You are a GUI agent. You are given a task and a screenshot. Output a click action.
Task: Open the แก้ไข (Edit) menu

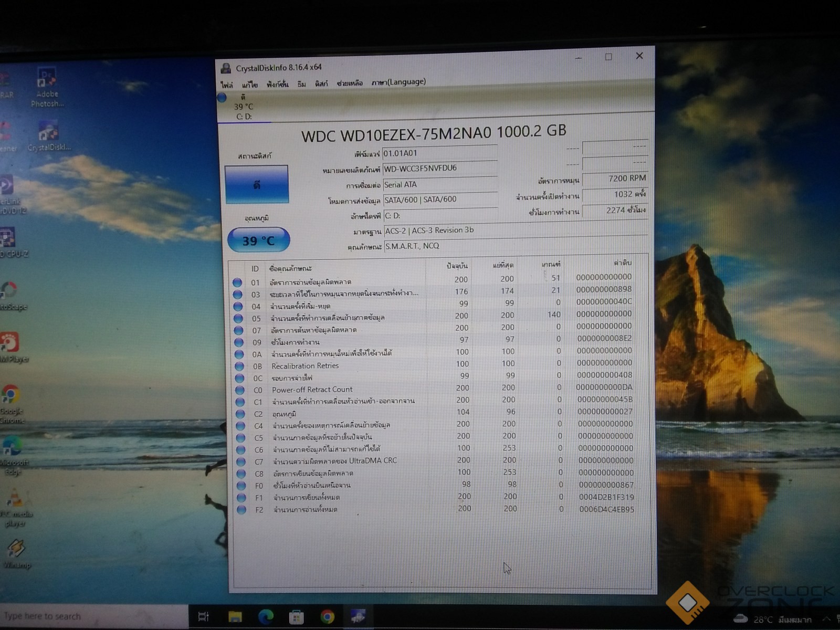pos(249,84)
